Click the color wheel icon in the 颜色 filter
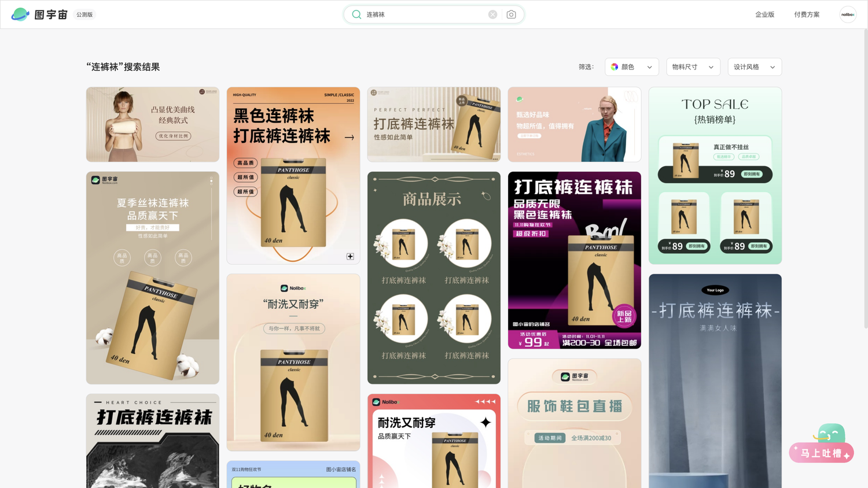The image size is (868, 488). (615, 67)
